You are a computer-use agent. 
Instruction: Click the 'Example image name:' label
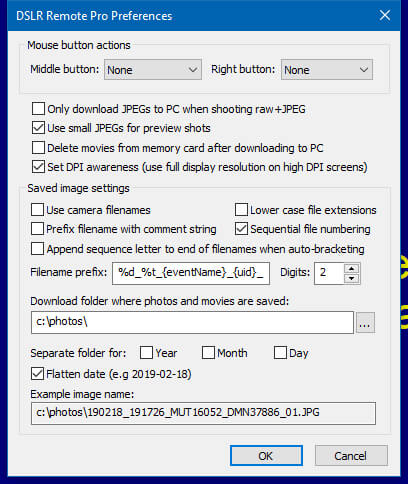click(x=82, y=394)
